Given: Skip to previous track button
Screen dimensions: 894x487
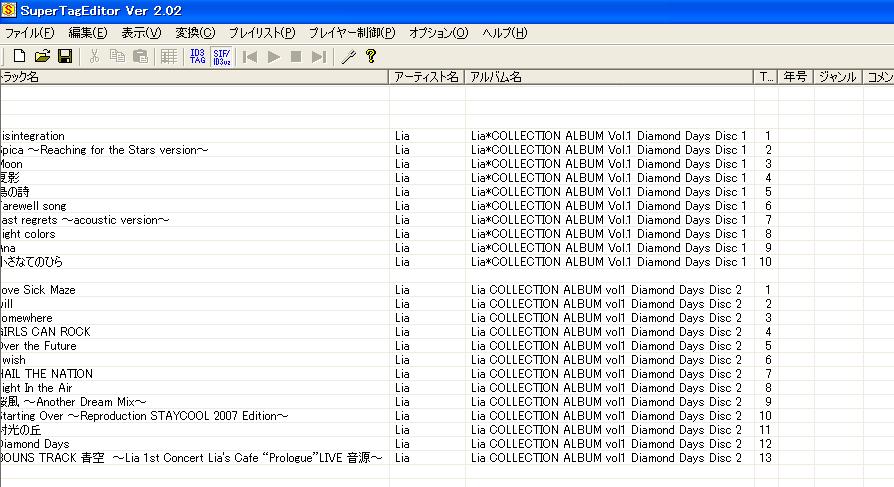Looking at the screenshot, I should (250, 56).
